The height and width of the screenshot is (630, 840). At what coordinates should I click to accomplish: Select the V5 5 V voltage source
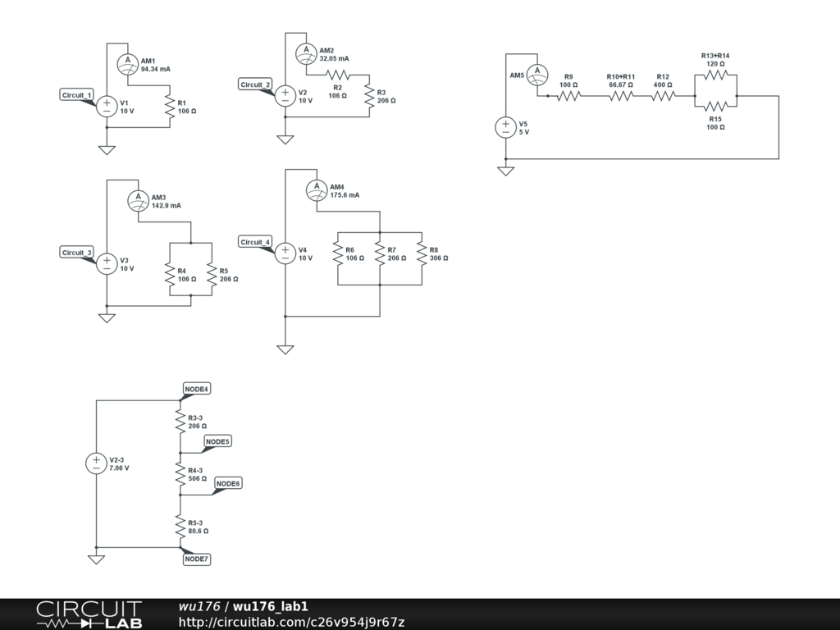(x=505, y=127)
